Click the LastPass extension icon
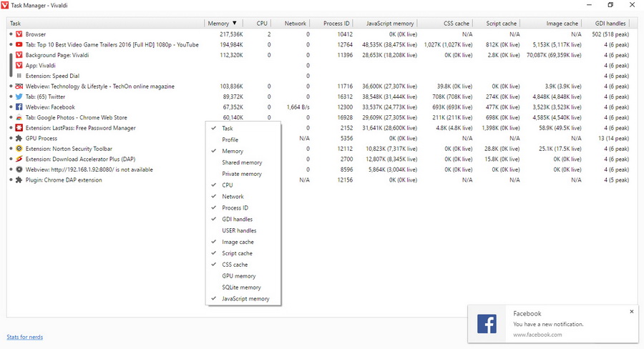The image size is (644, 349). 19,128
